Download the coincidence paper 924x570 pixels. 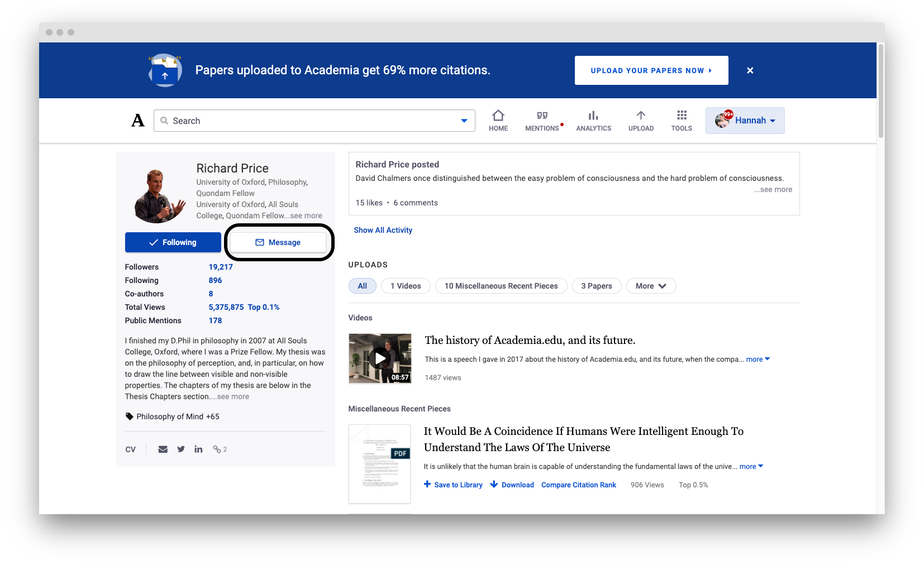512,485
